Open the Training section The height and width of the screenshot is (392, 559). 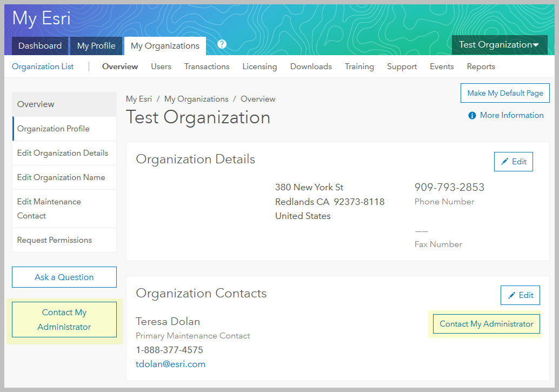point(360,67)
